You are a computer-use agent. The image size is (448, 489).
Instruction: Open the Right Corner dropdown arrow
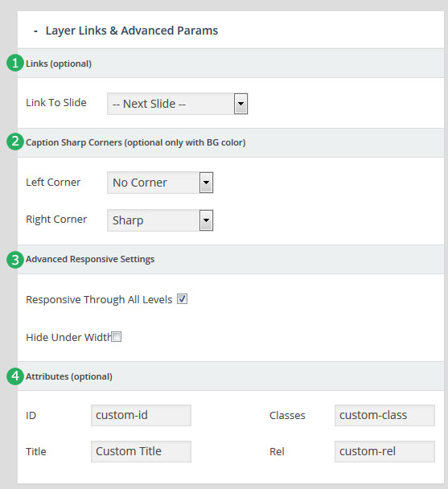(206, 220)
